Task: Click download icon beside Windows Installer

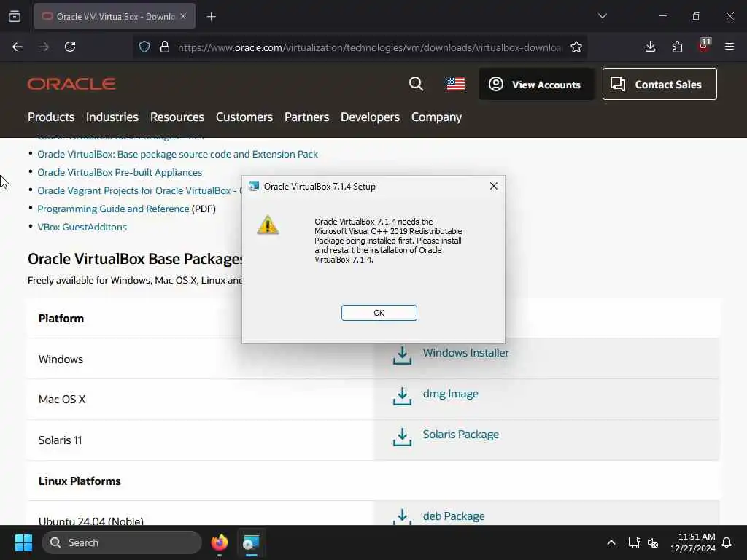Action: point(402,355)
